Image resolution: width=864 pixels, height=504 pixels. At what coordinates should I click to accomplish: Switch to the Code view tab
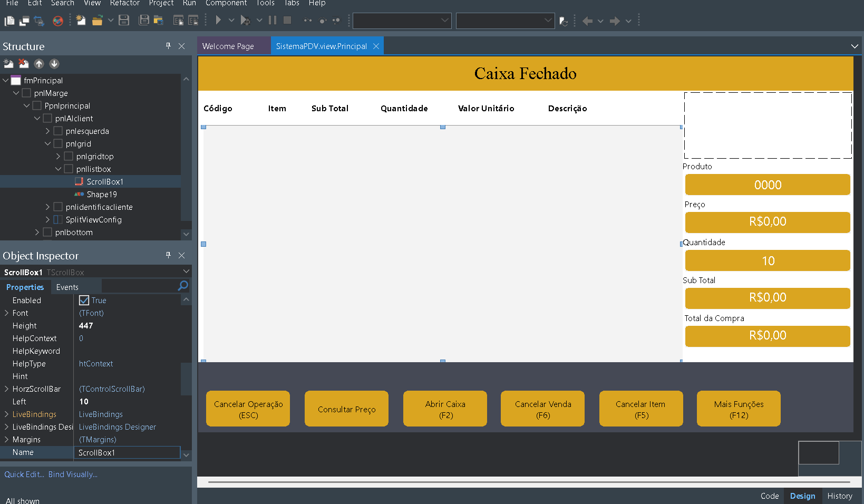pos(770,496)
